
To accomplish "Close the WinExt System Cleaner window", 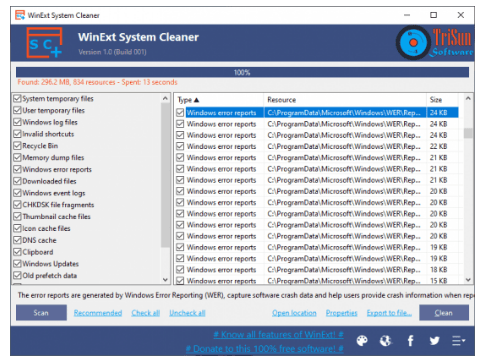I will coord(461,15).
